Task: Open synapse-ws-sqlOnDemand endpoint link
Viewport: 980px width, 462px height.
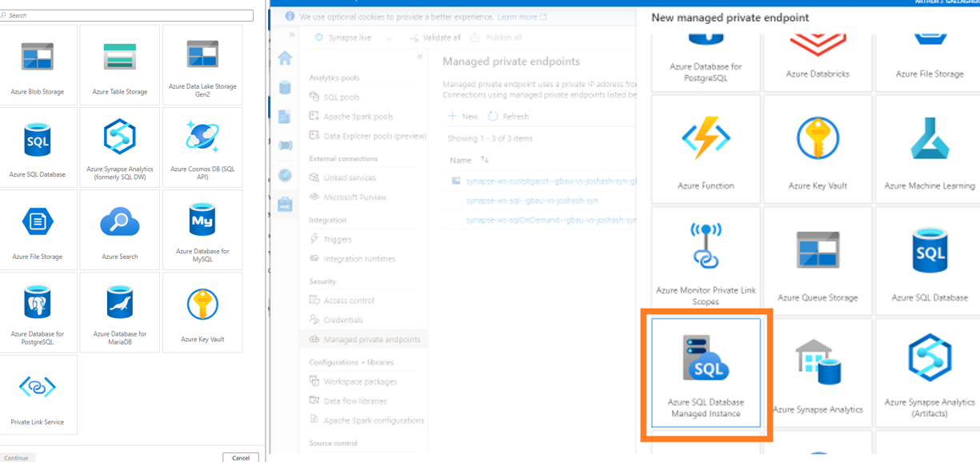Action: (x=550, y=220)
